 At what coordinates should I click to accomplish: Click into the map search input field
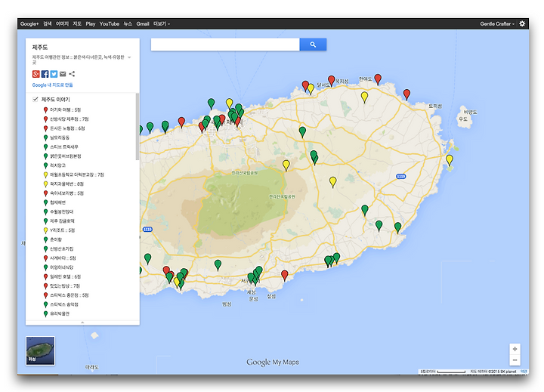[225, 45]
